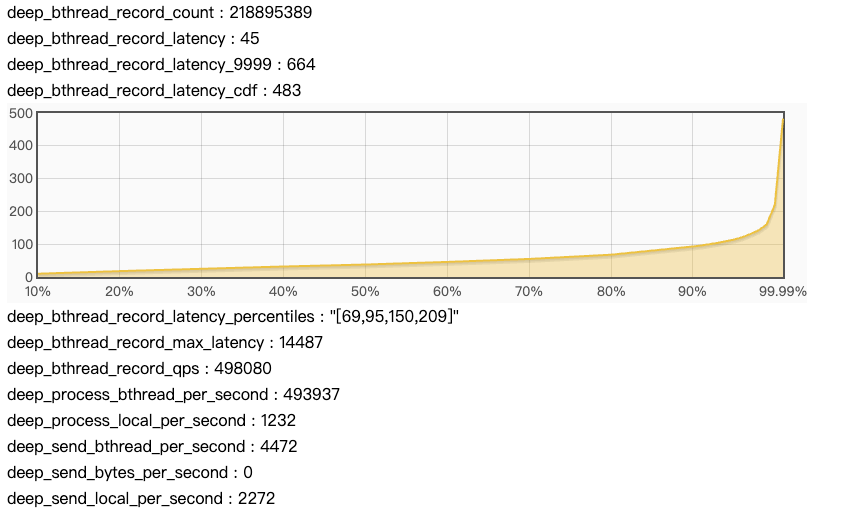Click the 10% label on the x-axis
Viewport: 859px width, 513px height.
pyautogui.click(x=38, y=291)
